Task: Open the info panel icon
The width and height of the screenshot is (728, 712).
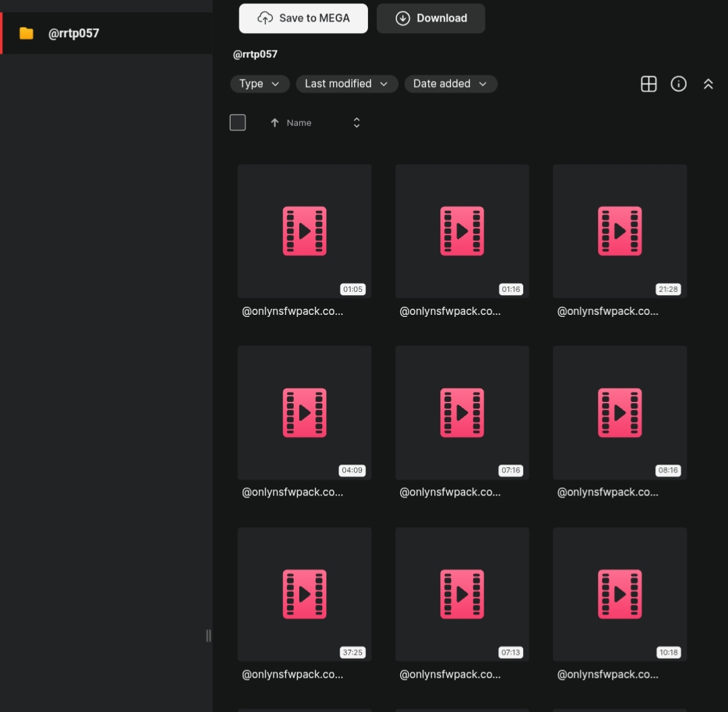Action: point(678,84)
